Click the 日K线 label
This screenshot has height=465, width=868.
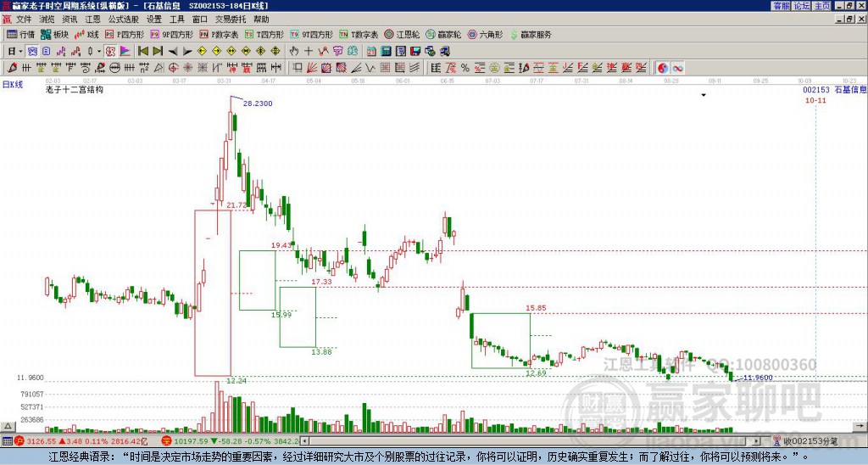click(13, 85)
